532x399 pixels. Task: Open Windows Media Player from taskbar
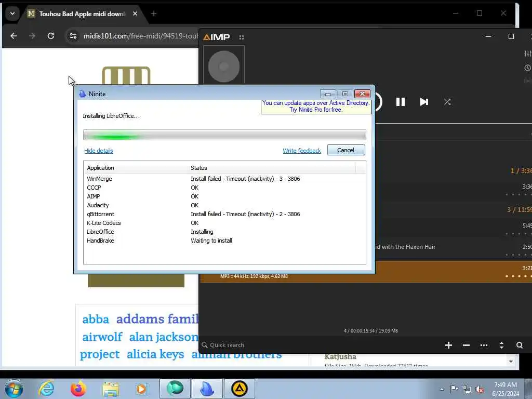[x=142, y=389]
